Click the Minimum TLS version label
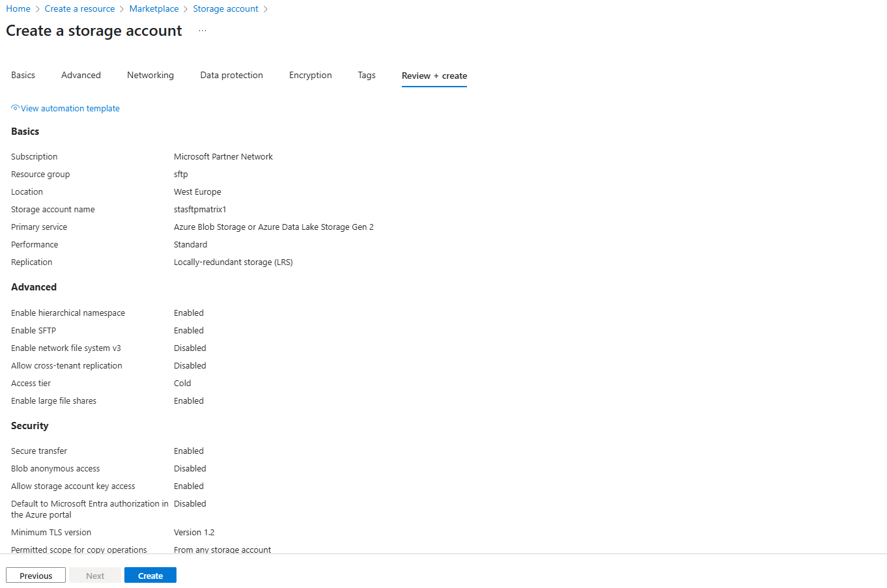 (x=51, y=533)
